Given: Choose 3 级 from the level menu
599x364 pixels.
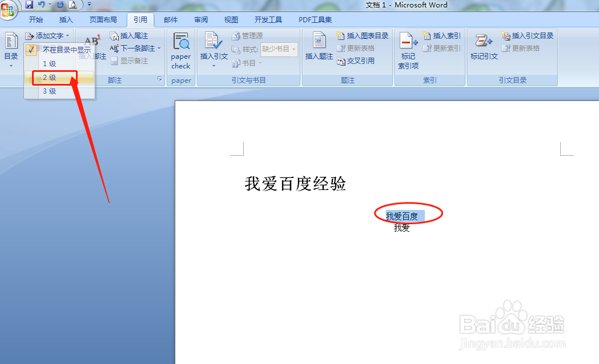Looking at the screenshot, I should (x=59, y=91).
